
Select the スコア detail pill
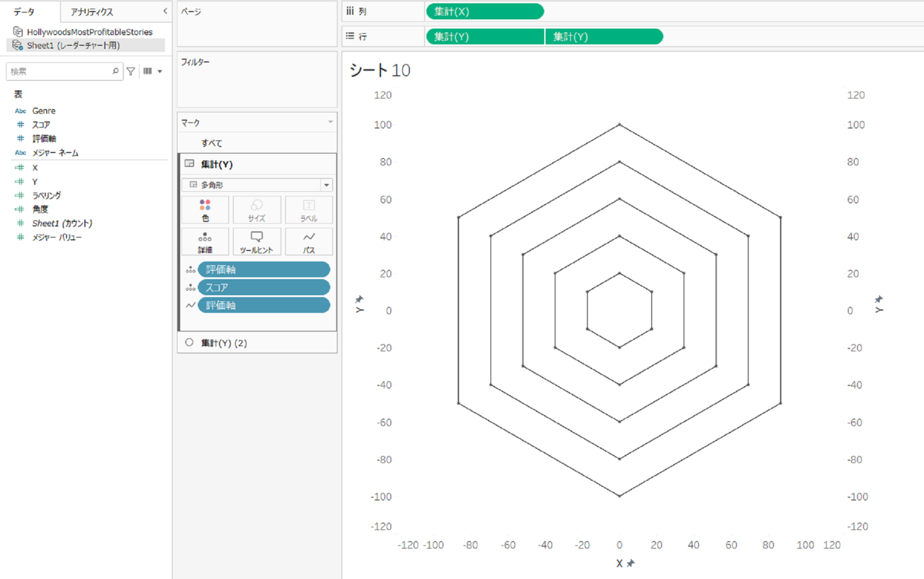[x=263, y=287]
